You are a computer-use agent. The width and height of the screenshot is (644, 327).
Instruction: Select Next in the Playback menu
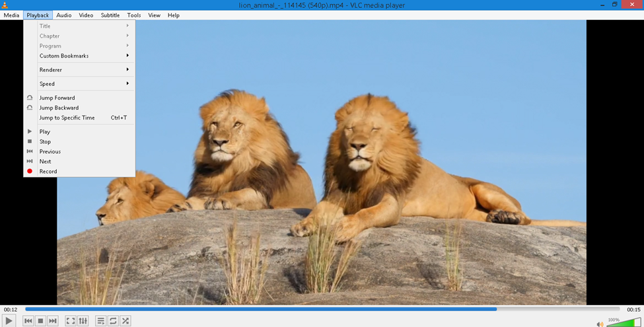79,161
